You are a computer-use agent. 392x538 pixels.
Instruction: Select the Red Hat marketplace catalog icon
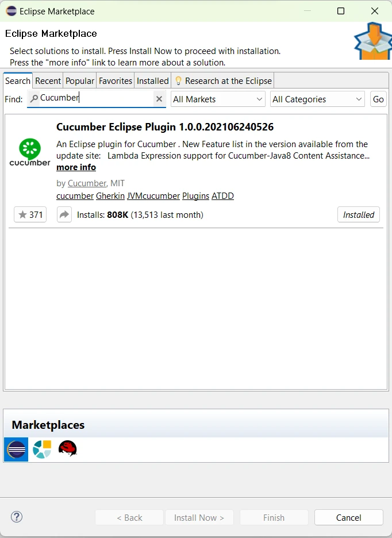pos(67,448)
